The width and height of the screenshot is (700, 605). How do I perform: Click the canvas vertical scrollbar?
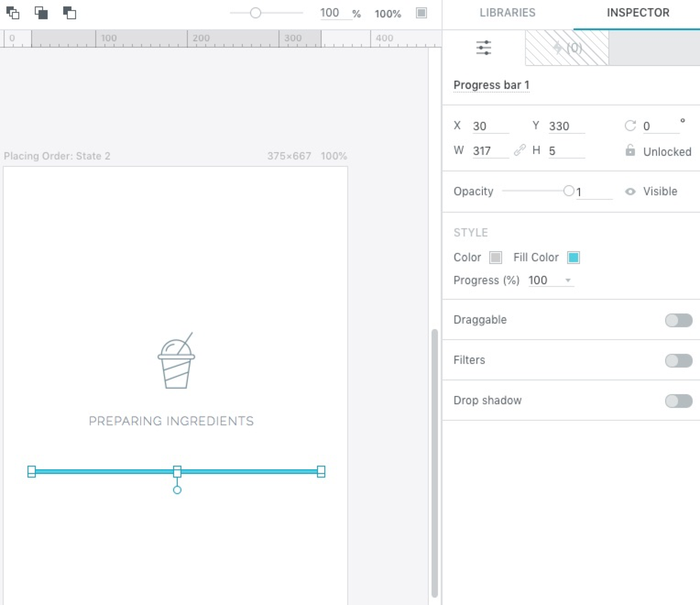point(434,463)
